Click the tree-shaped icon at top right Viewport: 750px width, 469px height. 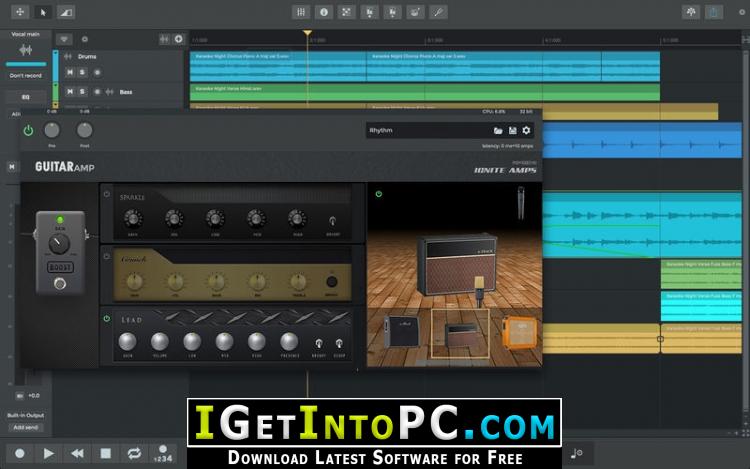[x=691, y=12]
